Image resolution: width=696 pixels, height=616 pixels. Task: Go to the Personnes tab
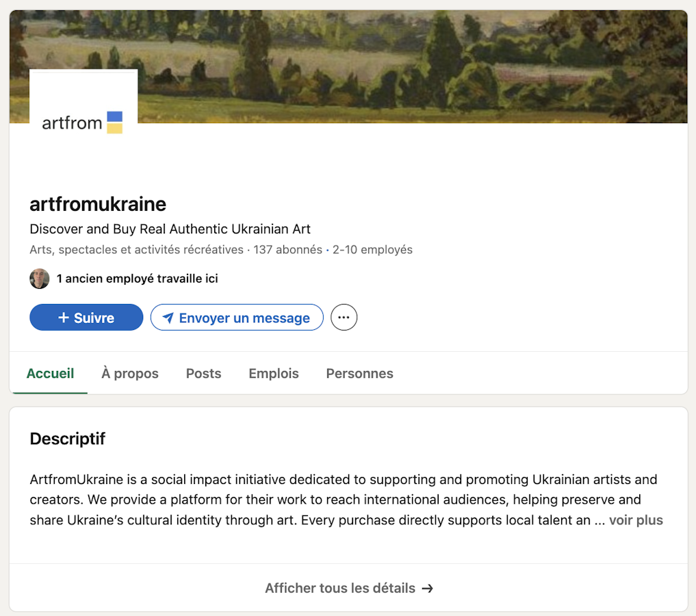pyautogui.click(x=359, y=374)
